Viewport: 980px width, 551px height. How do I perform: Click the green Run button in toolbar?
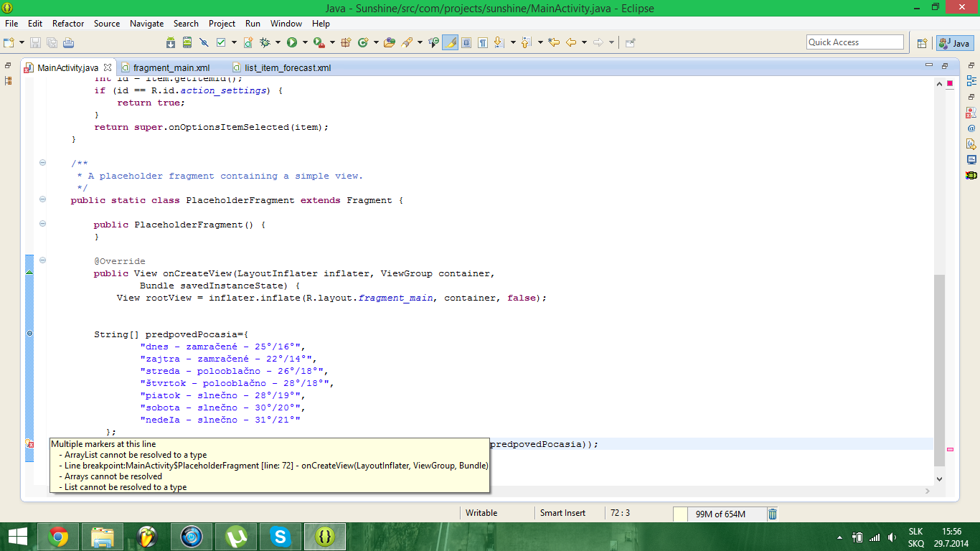[x=291, y=42]
